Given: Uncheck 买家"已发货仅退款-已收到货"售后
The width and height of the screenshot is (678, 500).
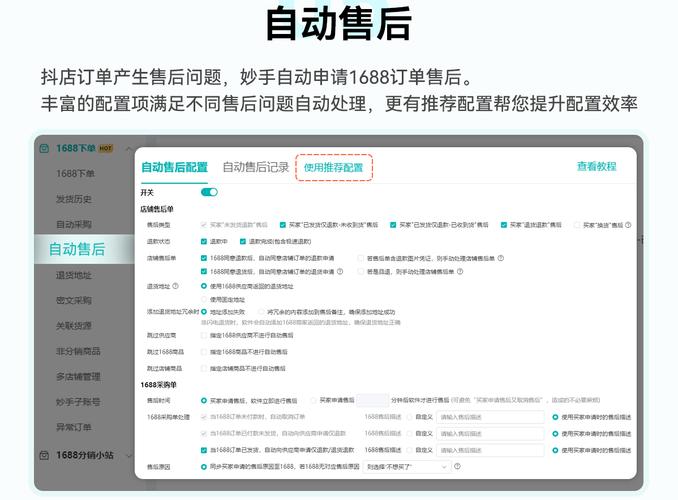Looking at the screenshot, I should 393,225.
